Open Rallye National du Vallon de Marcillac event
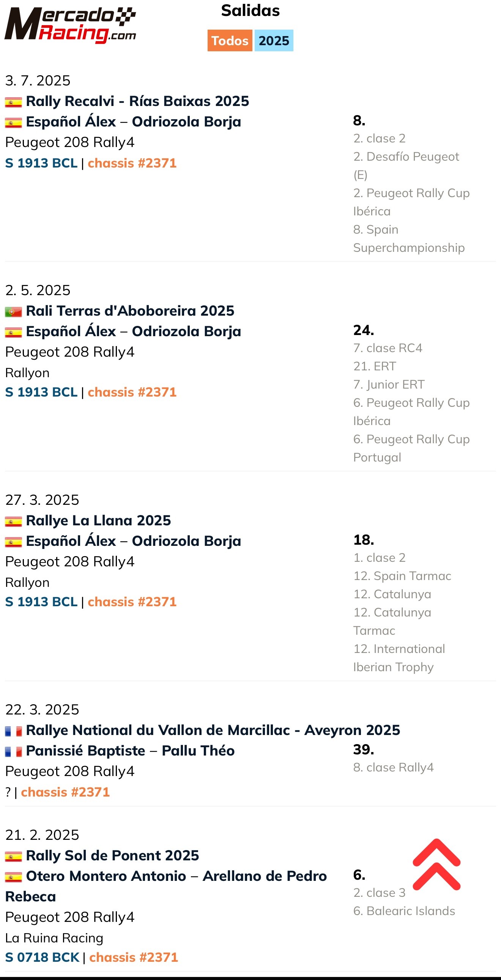 213,730
